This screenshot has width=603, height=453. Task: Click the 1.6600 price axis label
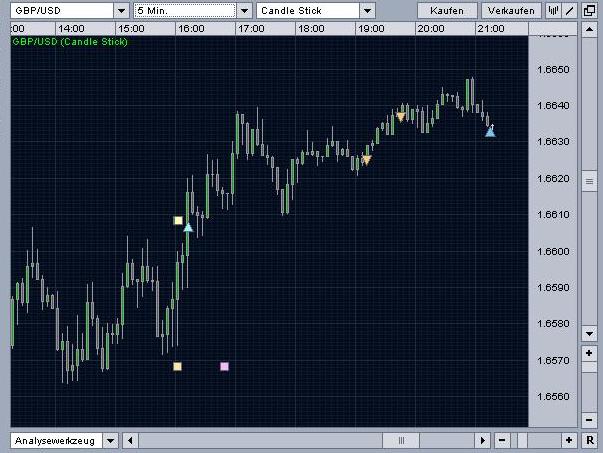553,251
